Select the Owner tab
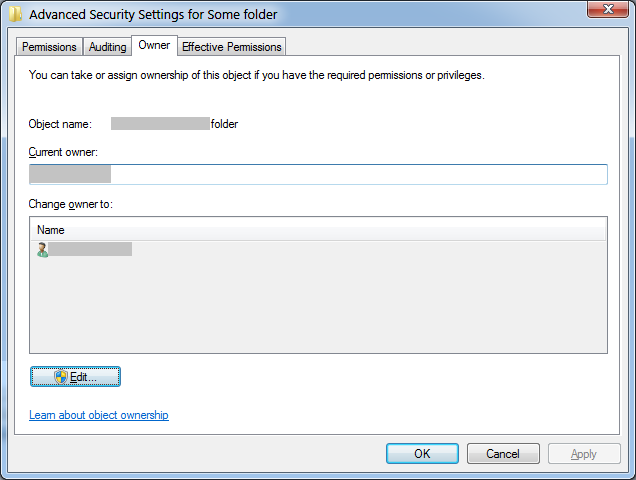 [154, 45]
